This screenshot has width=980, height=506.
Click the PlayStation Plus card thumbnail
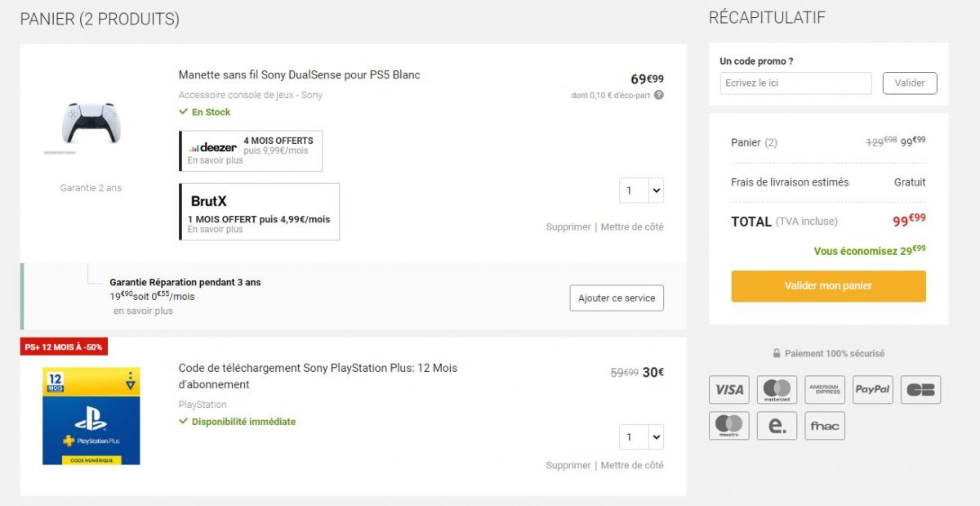coord(91,416)
